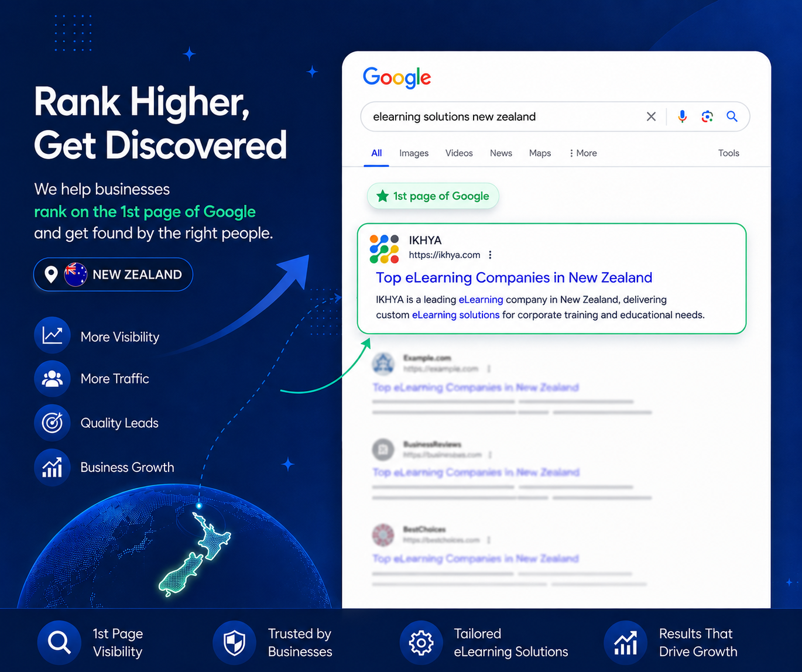
Task: Click the NEW ZEALAND location pill
Action: 113,275
